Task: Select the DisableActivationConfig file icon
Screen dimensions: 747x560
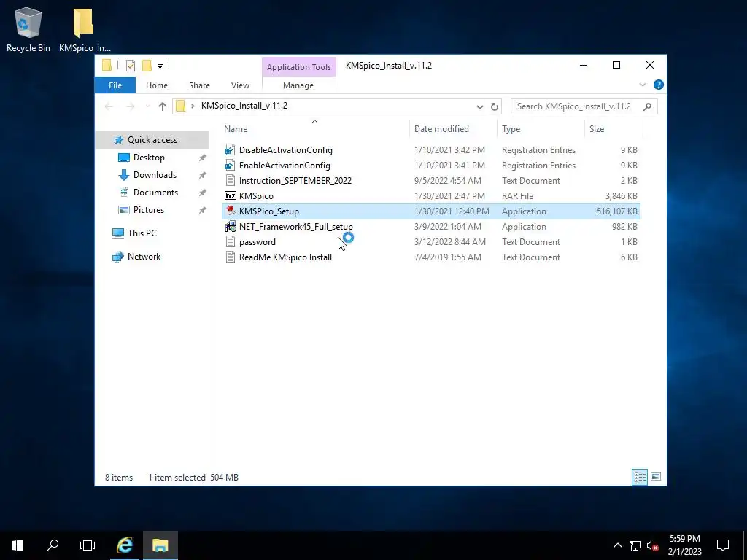Action: 230,150
